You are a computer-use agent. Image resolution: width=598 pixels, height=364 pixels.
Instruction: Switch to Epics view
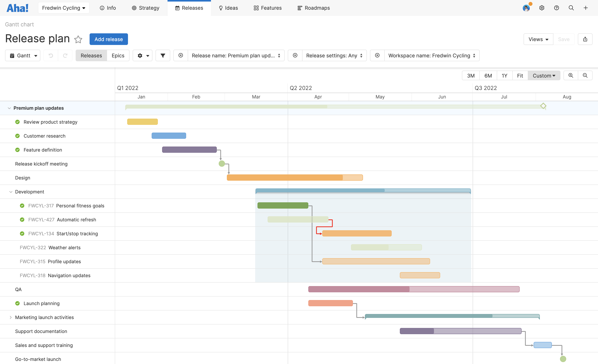(x=118, y=55)
